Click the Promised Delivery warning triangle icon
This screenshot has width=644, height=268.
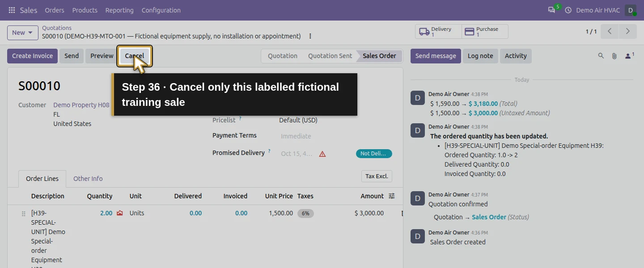[x=322, y=154]
